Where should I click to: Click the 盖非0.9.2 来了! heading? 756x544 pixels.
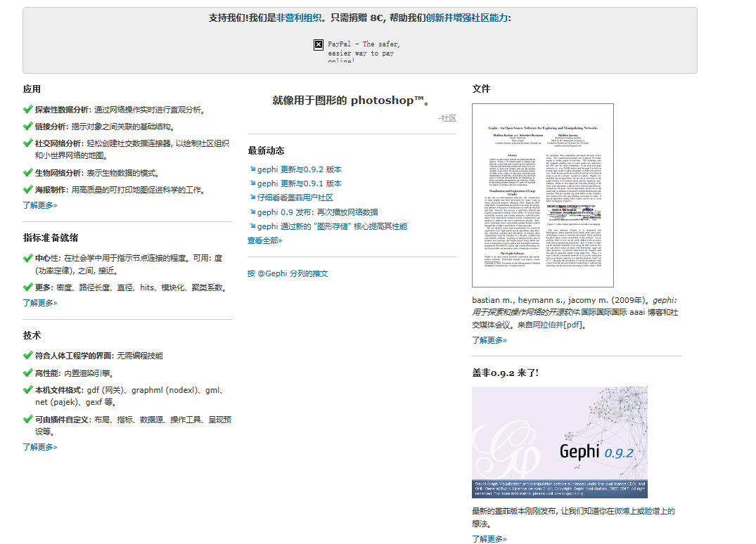point(505,373)
